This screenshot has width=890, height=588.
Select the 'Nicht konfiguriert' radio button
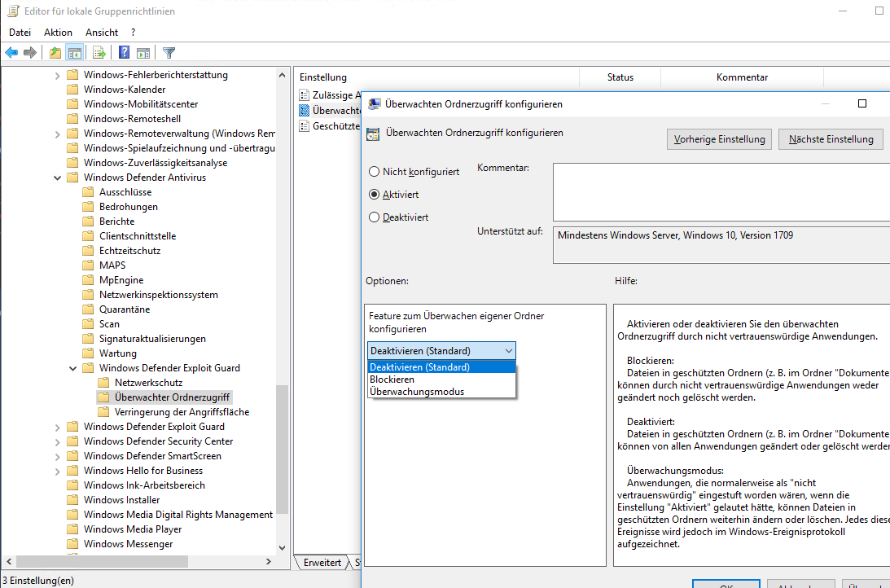click(374, 171)
